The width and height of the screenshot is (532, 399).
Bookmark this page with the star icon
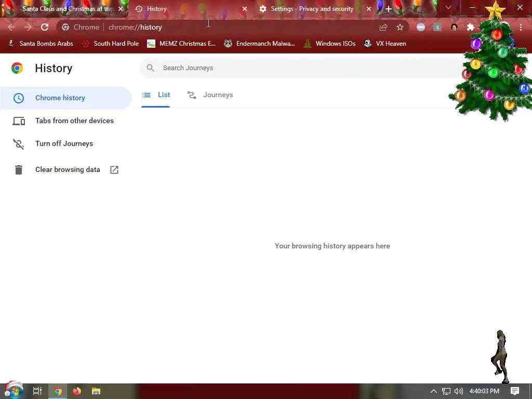click(400, 27)
